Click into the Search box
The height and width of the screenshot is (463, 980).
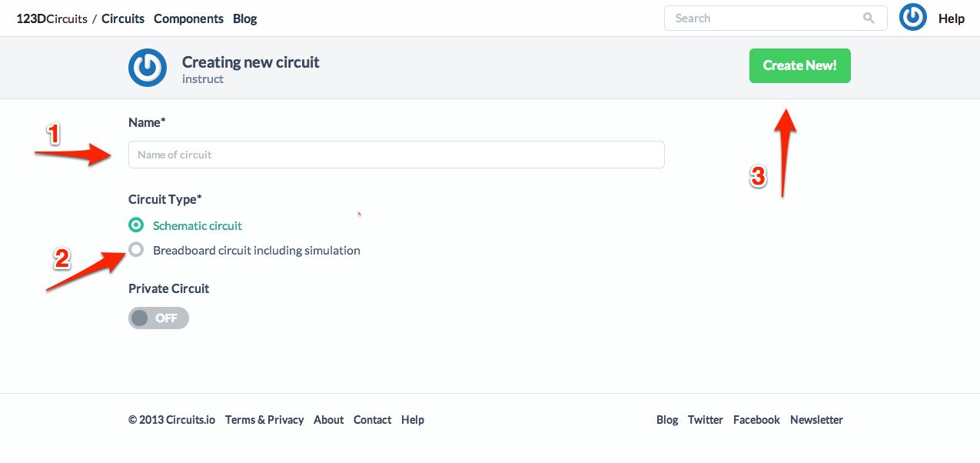point(765,18)
